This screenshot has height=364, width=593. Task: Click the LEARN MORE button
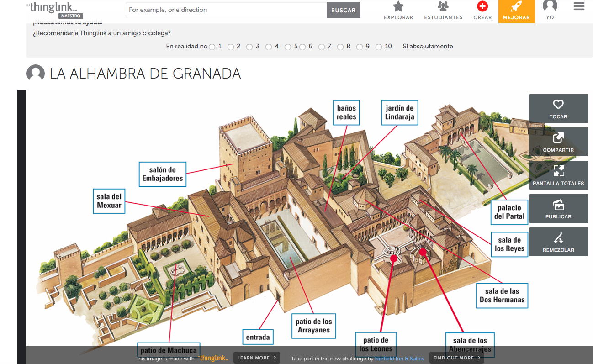click(x=256, y=358)
